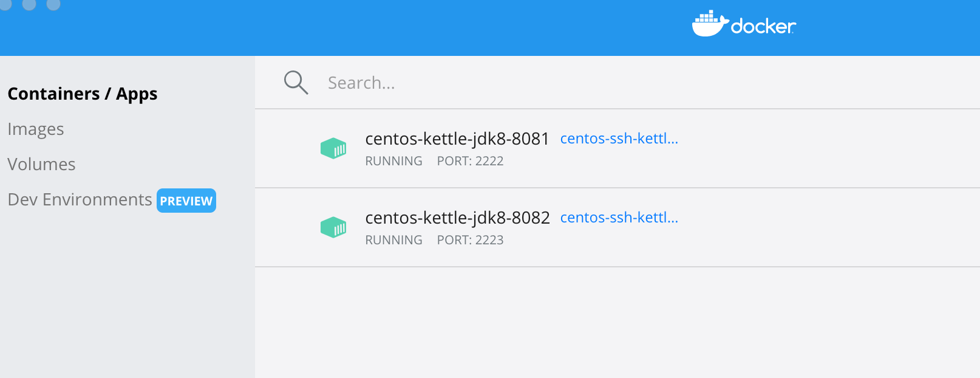Click the centos-kettle-jdk8-8081 container icon

tap(333, 148)
